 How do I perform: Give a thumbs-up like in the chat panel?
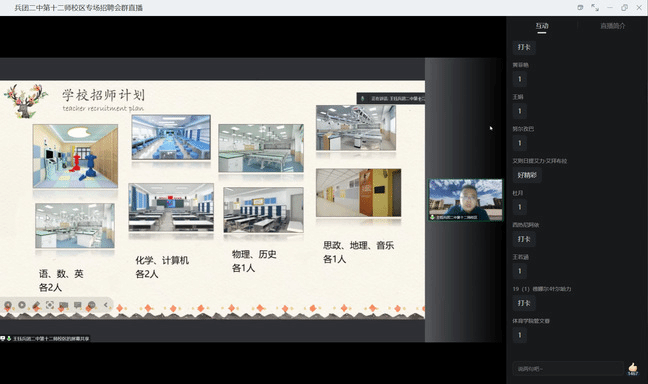click(633, 367)
